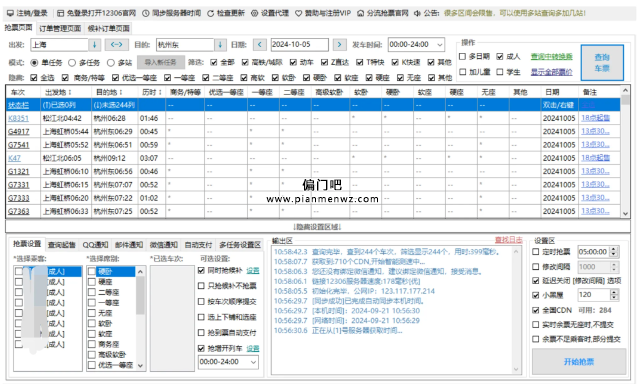Click the down arrow beside departure station 上海
The width and height of the screenshot is (644, 384).
[x=94, y=44]
